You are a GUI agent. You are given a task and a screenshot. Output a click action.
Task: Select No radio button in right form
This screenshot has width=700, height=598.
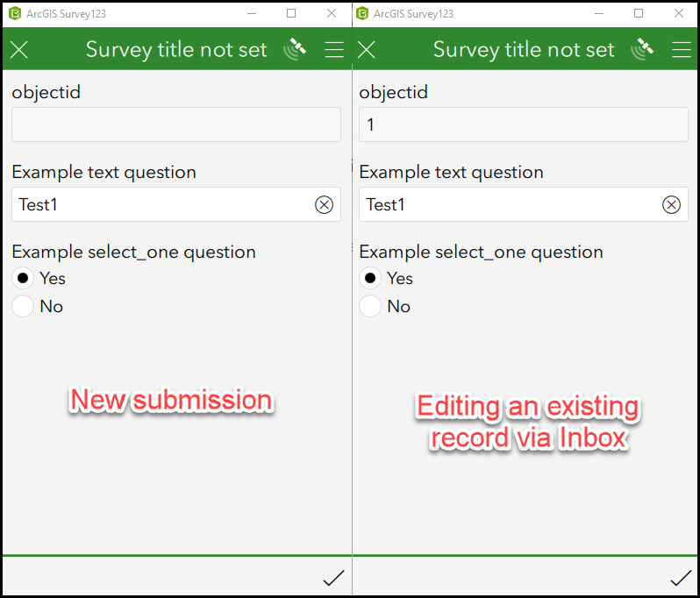pyautogui.click(x=371, y=306)
